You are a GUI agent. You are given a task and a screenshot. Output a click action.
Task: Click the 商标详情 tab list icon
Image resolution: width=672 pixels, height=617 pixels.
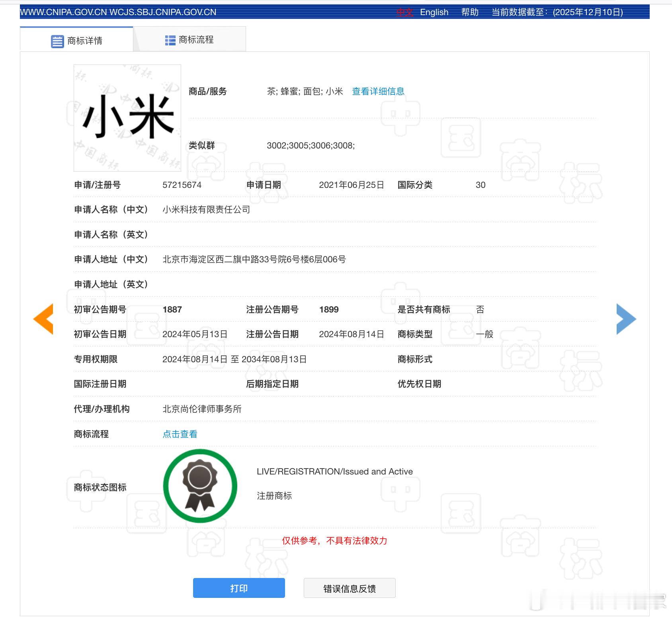click(x=57, y=41)
